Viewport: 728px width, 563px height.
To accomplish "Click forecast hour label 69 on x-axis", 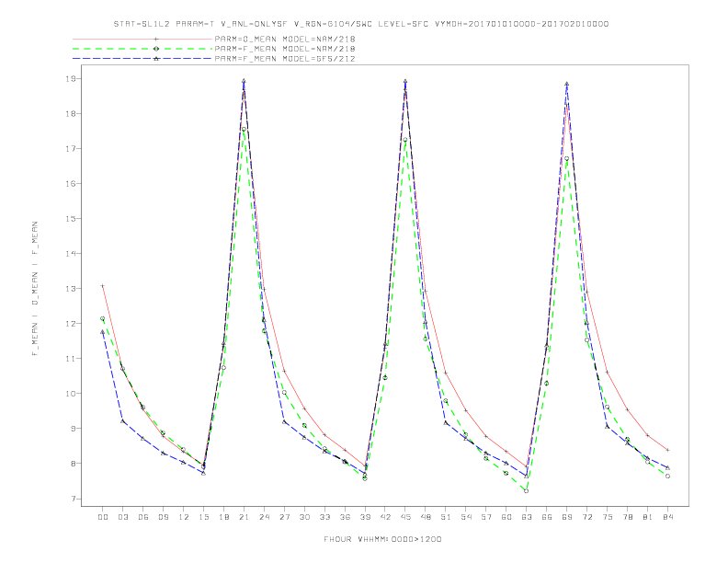I will tap(567, 517).
